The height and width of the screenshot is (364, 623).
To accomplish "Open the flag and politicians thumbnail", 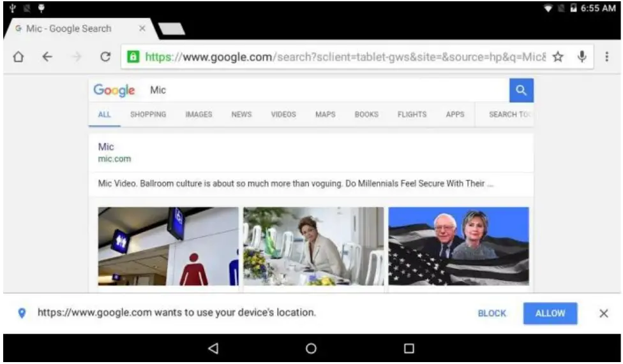I will (x=458, y=246).
